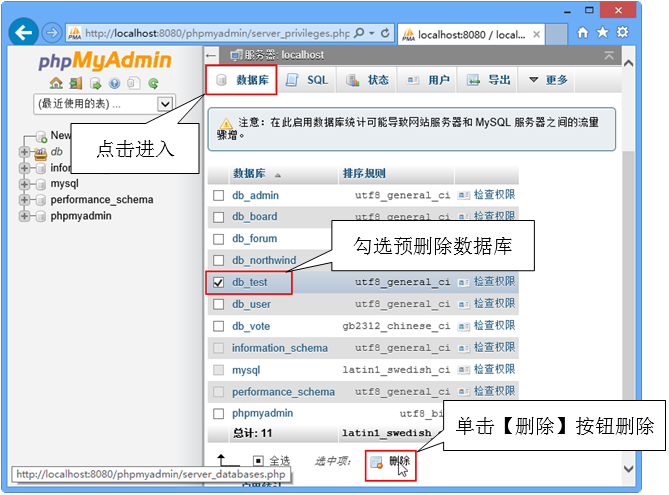Open the Status tab
Image resolution: width=669 pixels, height=495 pixels.
pyautogui.click(x=367, y=80)
